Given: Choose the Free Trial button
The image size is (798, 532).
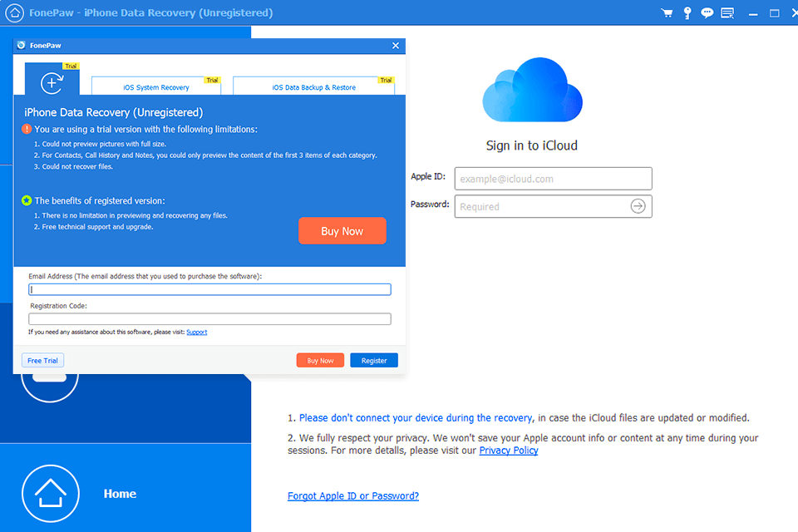Looking at the screenshot, I should [x=43, y=361].
